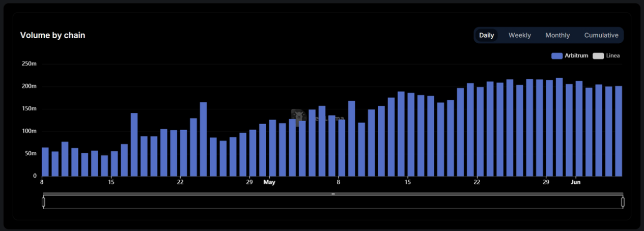The width and height of the screenshot is (644, 231).
Task: Show the Cumulative volume view
Action: [x=601, y=35]
